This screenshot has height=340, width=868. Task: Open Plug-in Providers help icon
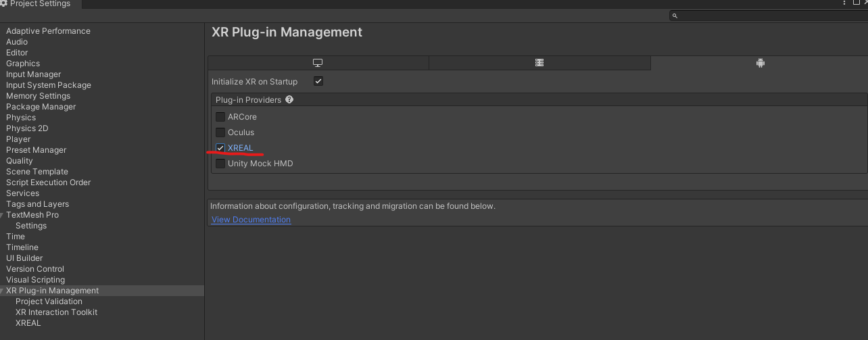289,99
